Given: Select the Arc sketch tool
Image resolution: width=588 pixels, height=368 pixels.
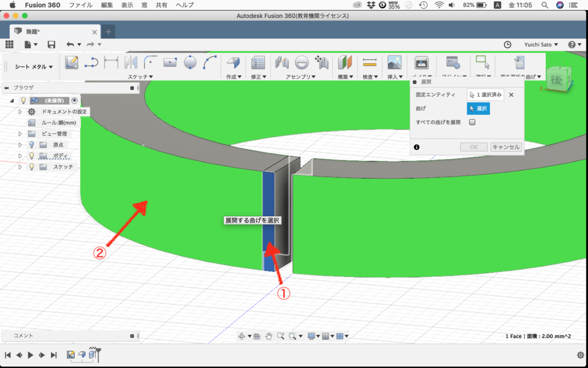Looking at the screenshot, I should coord(210,62).
